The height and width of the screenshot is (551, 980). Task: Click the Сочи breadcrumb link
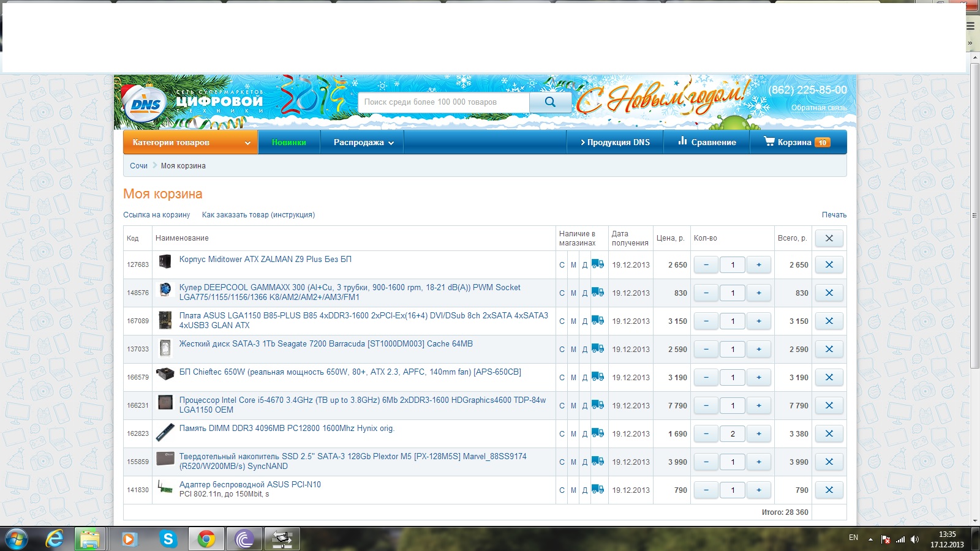tap(138, 166)
